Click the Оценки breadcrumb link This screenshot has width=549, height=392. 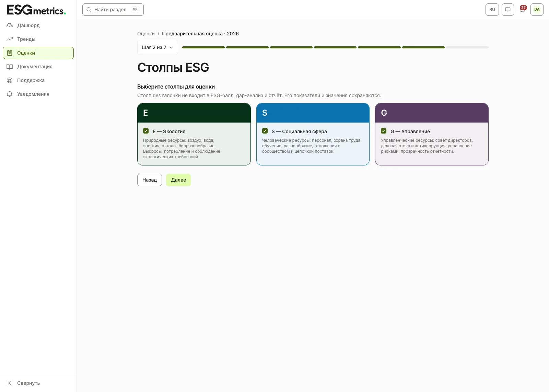tap(146, 34)
